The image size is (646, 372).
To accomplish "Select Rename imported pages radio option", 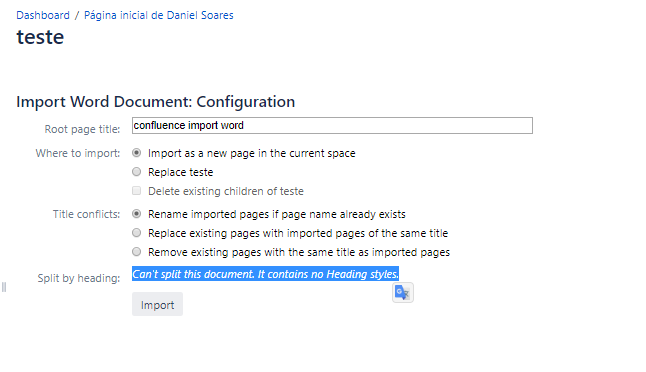I will pyautogui.click(x=136, y=214).
